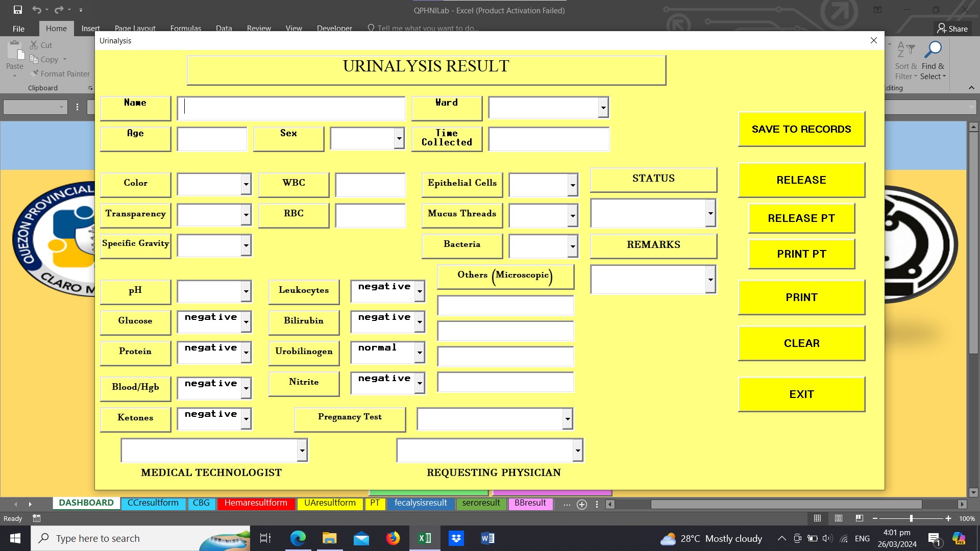The width and height of the screenshot is (980, 551).
Task: Open the Pregnancy Test dropdown
Action: pos(568,419)
